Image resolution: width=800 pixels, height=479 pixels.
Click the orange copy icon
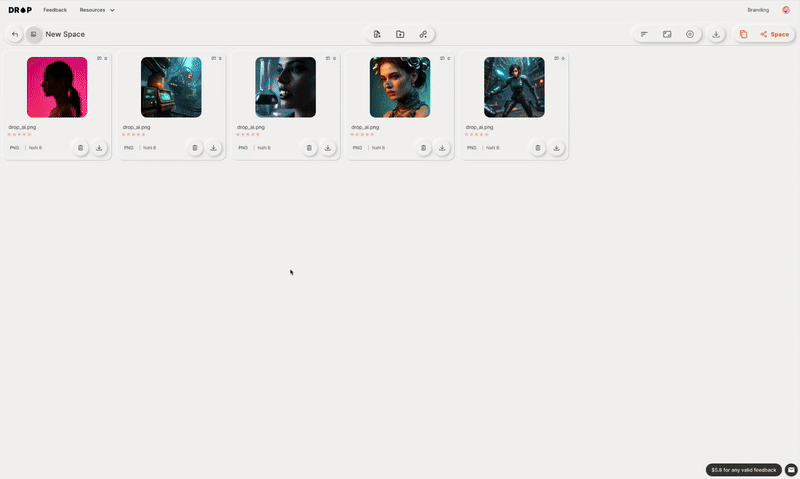coord(743,34)
